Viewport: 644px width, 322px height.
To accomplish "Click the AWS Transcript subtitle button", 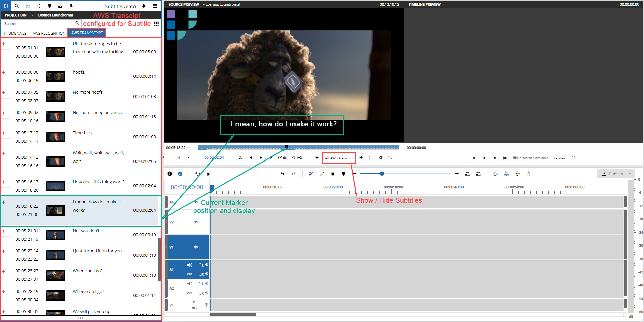I will click(x=339, y=158).
